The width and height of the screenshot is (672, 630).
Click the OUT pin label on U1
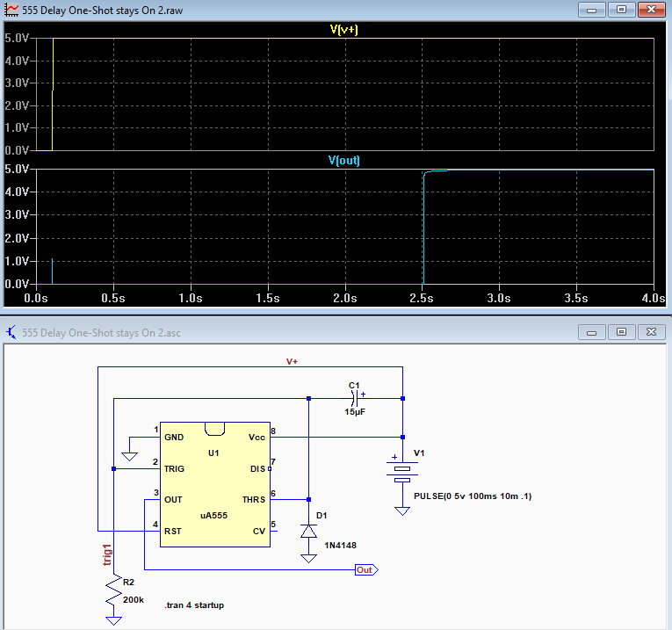173,500
